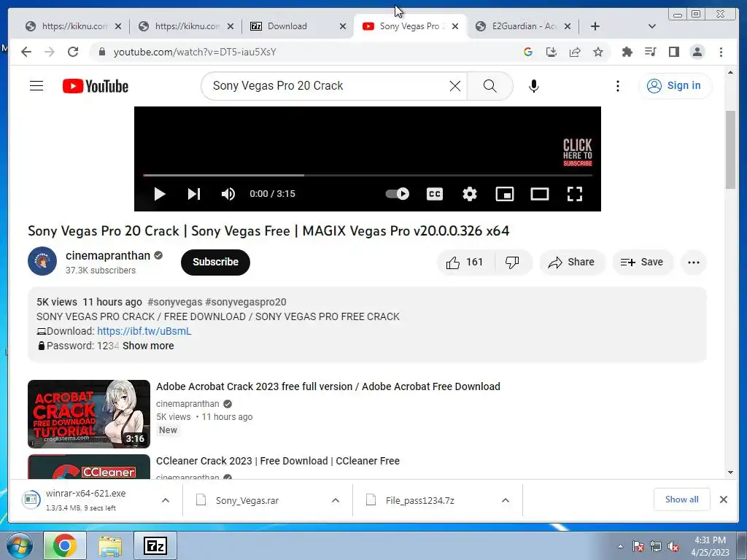
Task: Skip to the next video
Action: click(194, 194)
